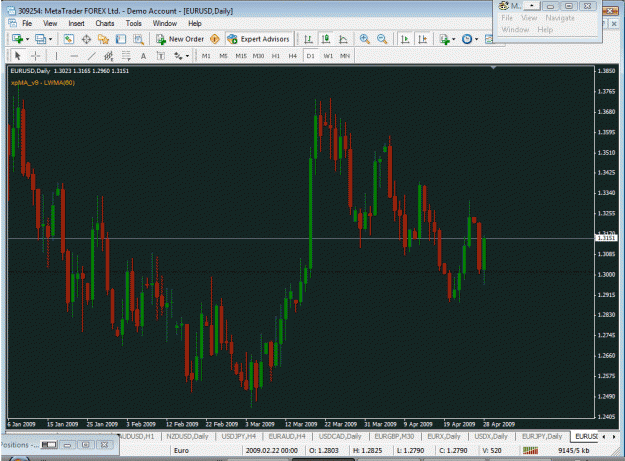Switch to the USDJPY,H4 chart tab

tap(238, 436)
